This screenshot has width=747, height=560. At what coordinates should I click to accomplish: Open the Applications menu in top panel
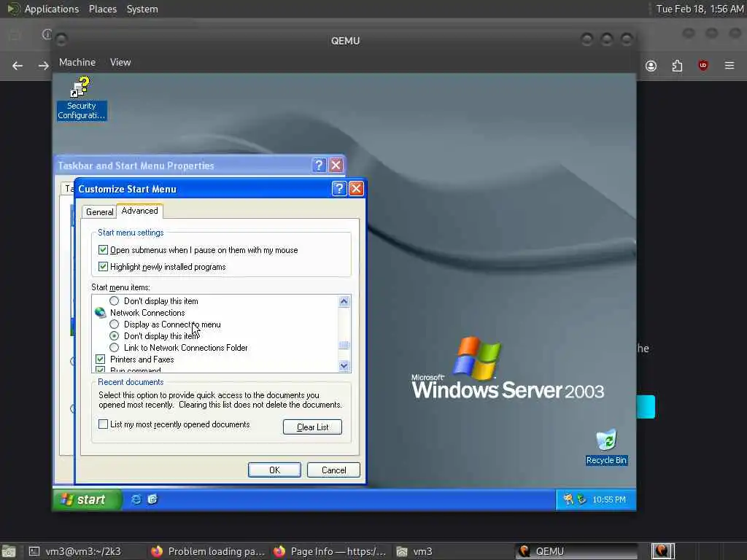click(52, 9)
